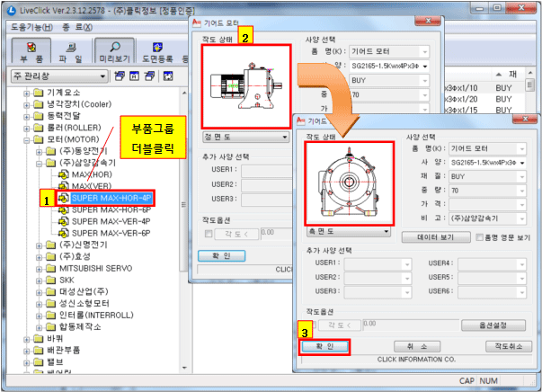Expand the (주)효성 folder
This screenshot has width=542, height=392.
[x=39, y=257]
